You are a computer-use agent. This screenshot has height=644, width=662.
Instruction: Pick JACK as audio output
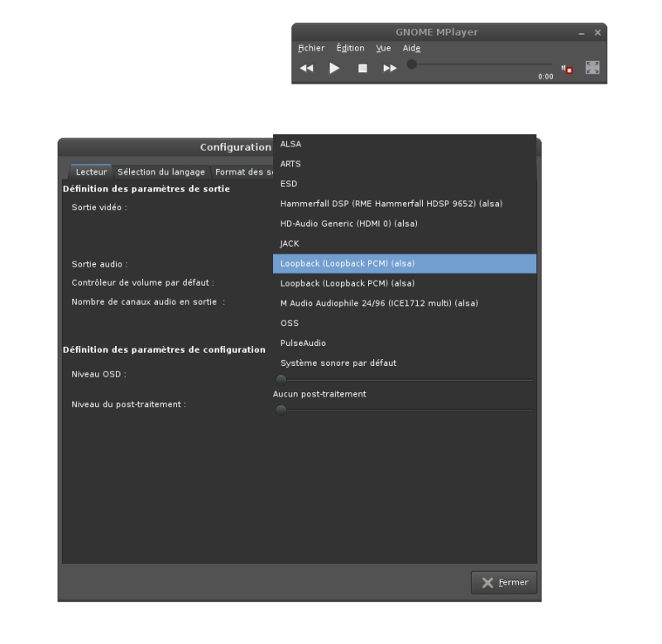point(405,243)
